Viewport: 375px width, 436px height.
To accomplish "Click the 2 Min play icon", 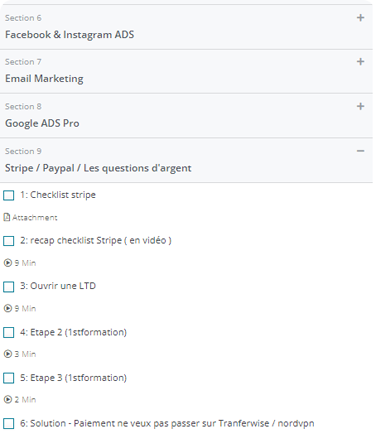I will coord(7,400).
